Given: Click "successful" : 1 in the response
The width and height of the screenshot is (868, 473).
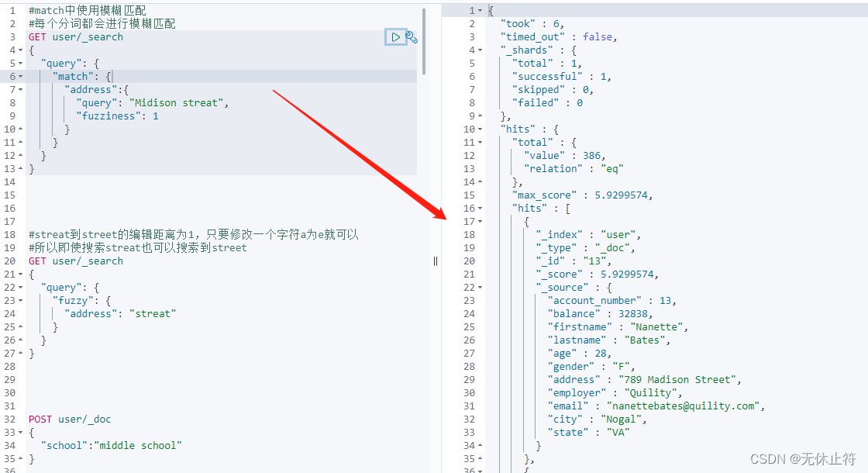Looking at the screenshot, I should (x=561, y=77).
